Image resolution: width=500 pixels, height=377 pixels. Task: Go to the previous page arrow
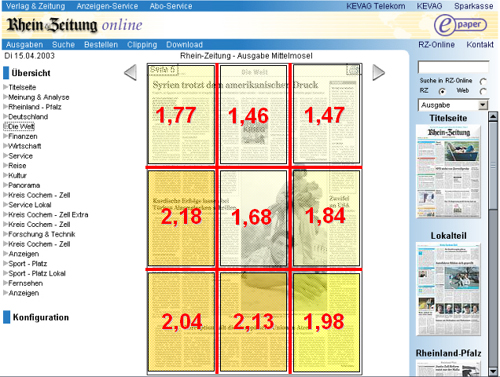130,72
